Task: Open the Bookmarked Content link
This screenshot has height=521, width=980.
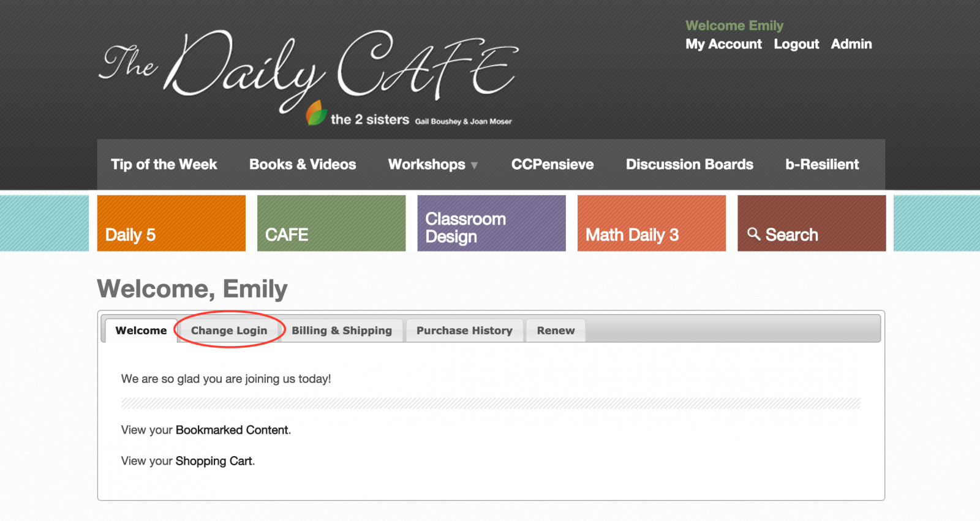Action: 232,430
